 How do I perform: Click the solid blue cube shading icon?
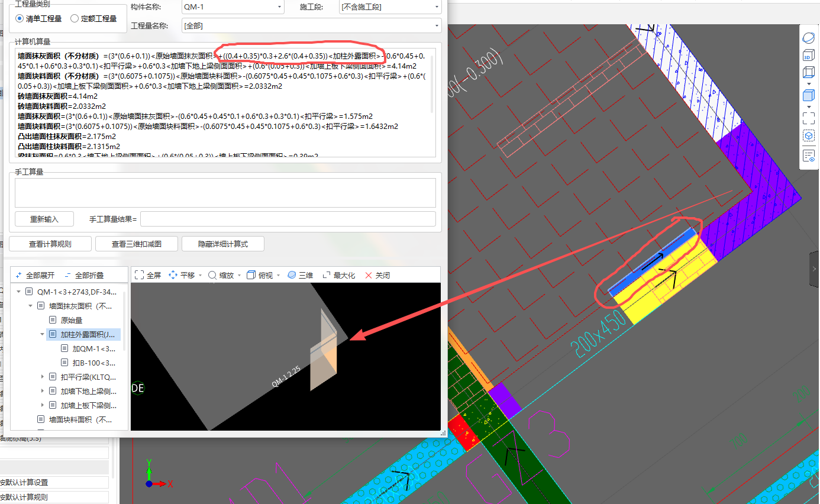[x=809, y=95]
